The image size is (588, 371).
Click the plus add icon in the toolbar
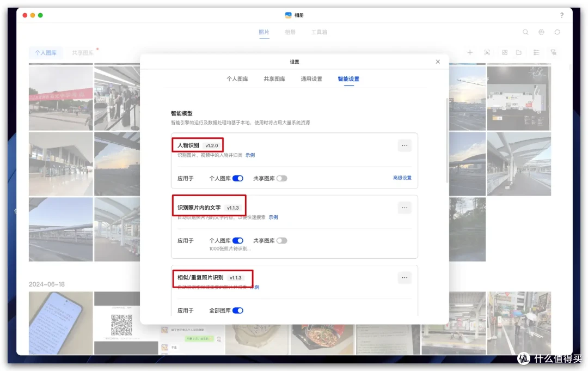(470, 52)
